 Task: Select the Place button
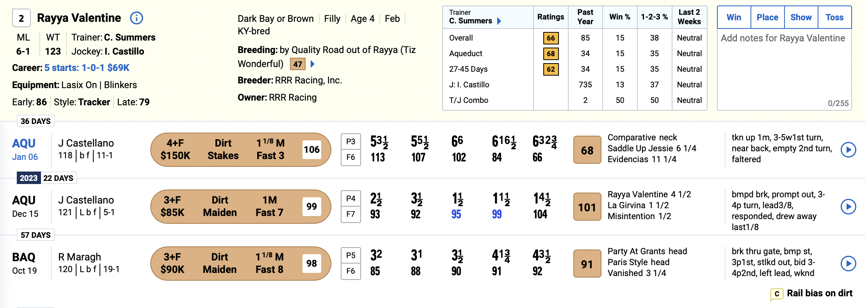767,17
